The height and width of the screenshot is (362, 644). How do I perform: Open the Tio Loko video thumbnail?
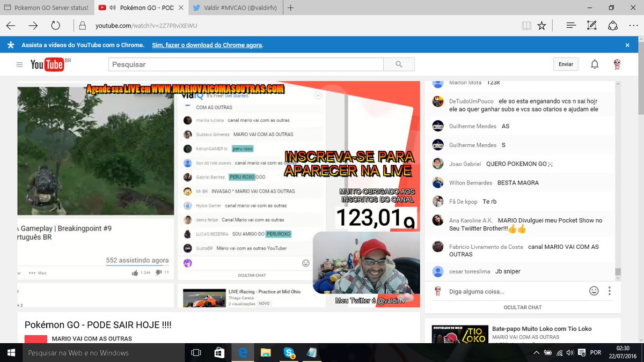tap(460, 334)
